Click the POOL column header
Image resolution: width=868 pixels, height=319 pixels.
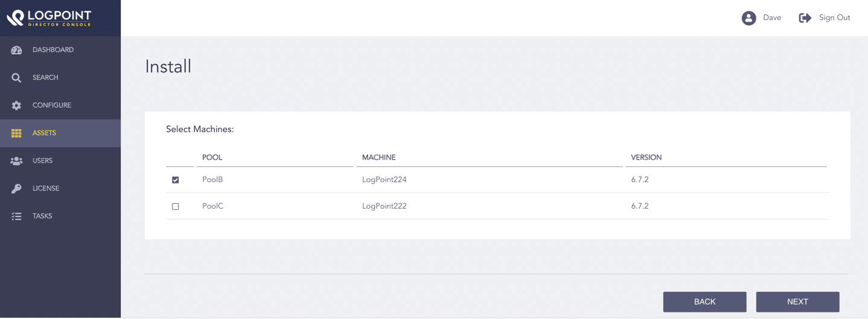tap(212, 157)
